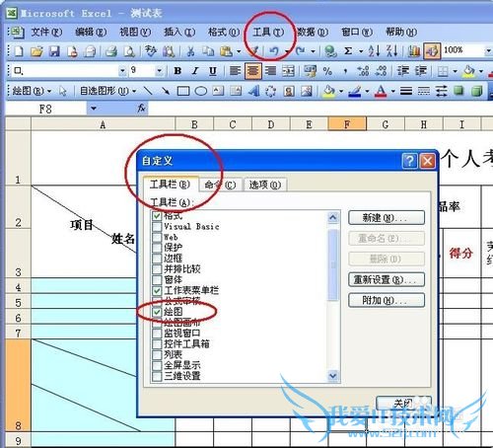Click the 重新设置 Reset button
This screenshot has width=493, height=448.
pos(387,279)
